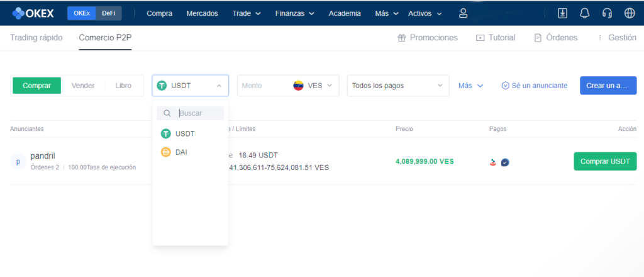Screen dimensions: 644x277
Task: Click the blue verified payment icon
Action: point(505,162)
